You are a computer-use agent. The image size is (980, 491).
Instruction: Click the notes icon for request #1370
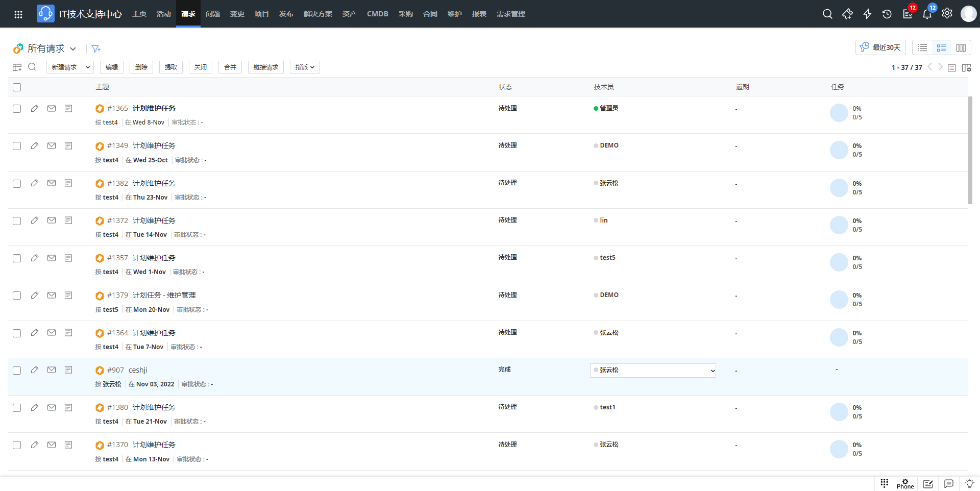point(68,445)
